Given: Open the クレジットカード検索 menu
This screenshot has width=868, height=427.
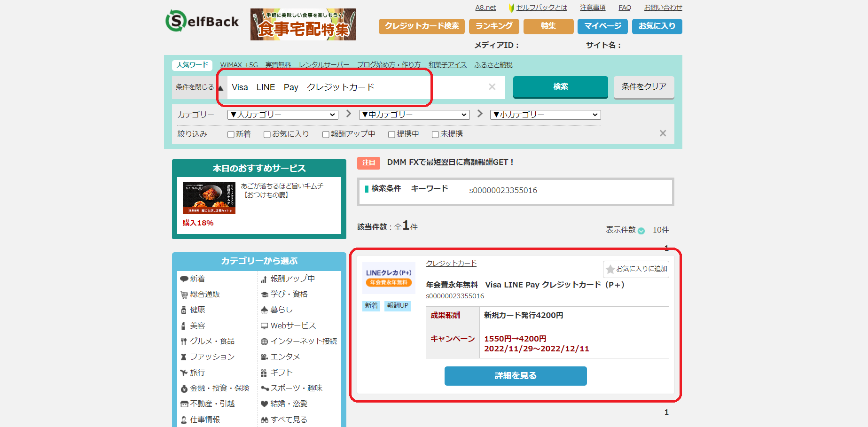Looking at the screenshot, I should [422, 26].
